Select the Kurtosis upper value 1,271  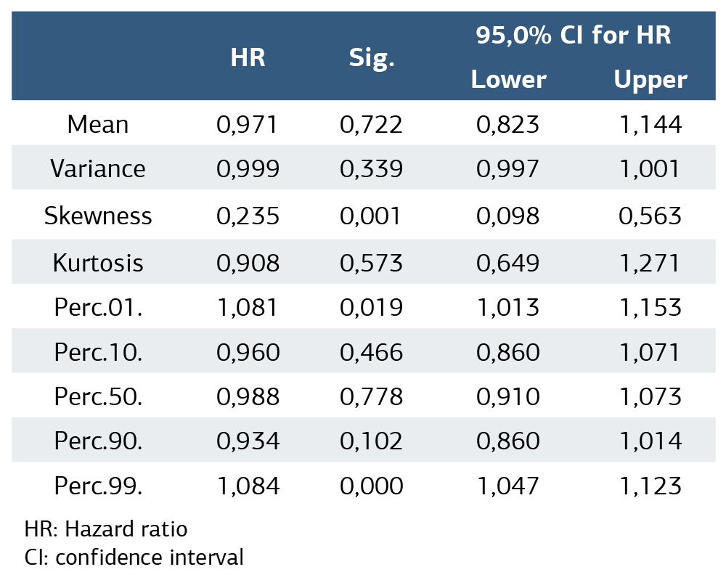coord(650,262)
